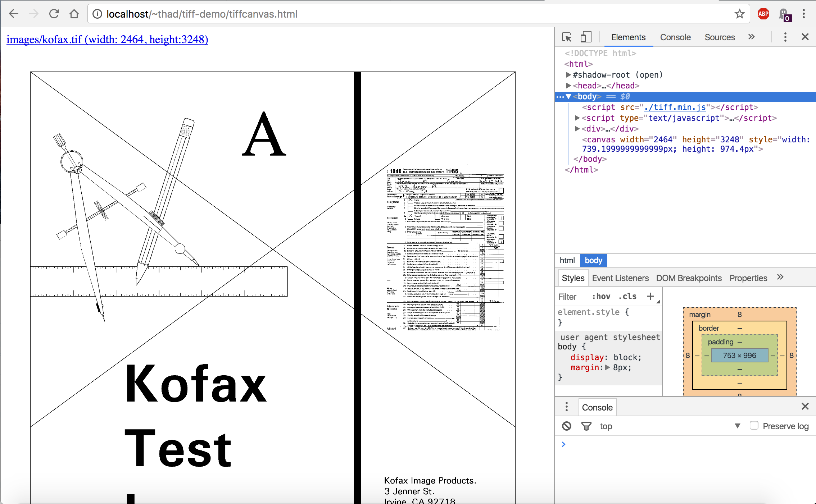Click the border box in box model

(708, 328)
